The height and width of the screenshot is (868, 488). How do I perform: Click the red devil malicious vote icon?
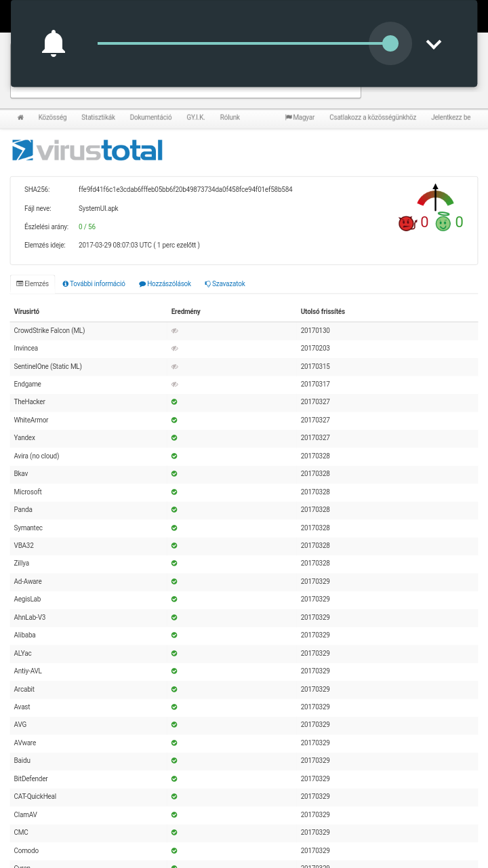click(x=406, y=222)
